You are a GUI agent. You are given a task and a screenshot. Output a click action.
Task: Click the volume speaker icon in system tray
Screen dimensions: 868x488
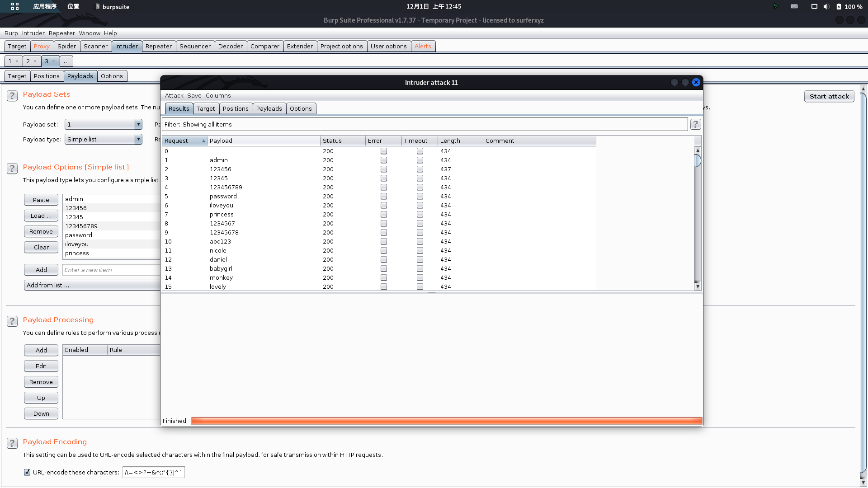(x=826, y=6)
